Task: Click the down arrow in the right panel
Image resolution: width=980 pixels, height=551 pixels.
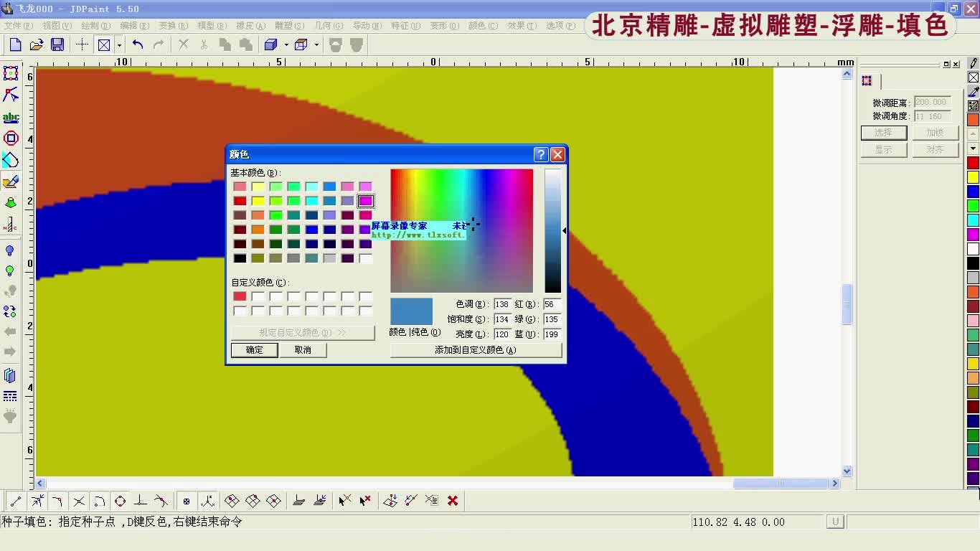Action: click(973, 149)
